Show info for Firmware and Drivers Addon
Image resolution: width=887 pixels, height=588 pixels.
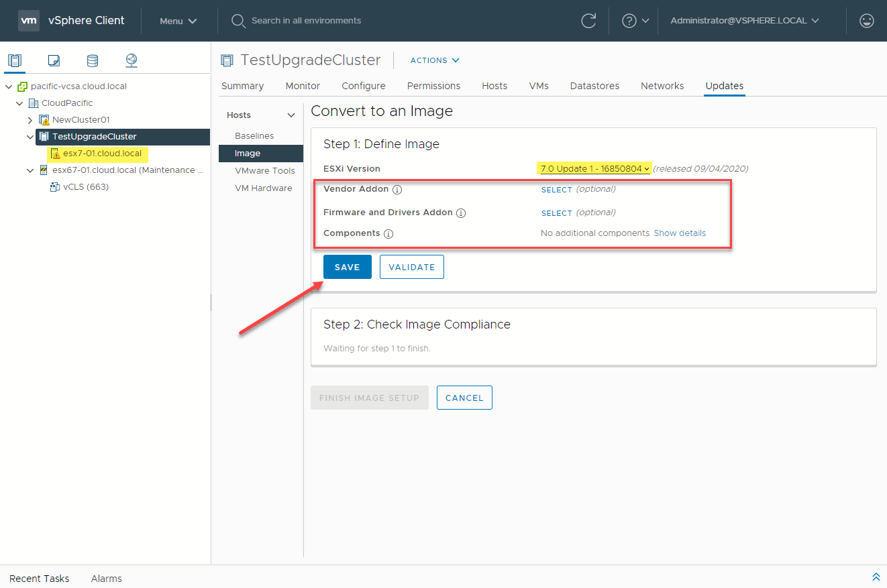(x=461, y=213)
